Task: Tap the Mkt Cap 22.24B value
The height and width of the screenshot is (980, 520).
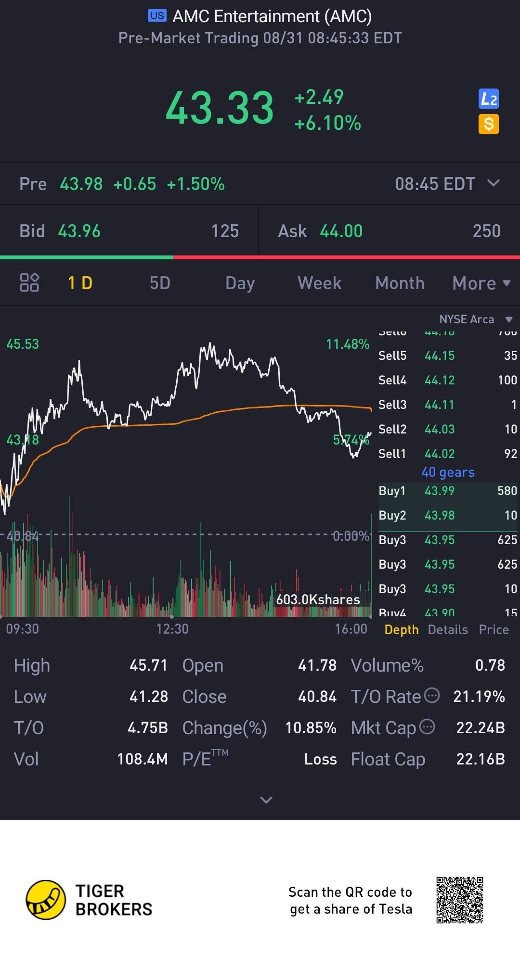Action: pos(481,728)
